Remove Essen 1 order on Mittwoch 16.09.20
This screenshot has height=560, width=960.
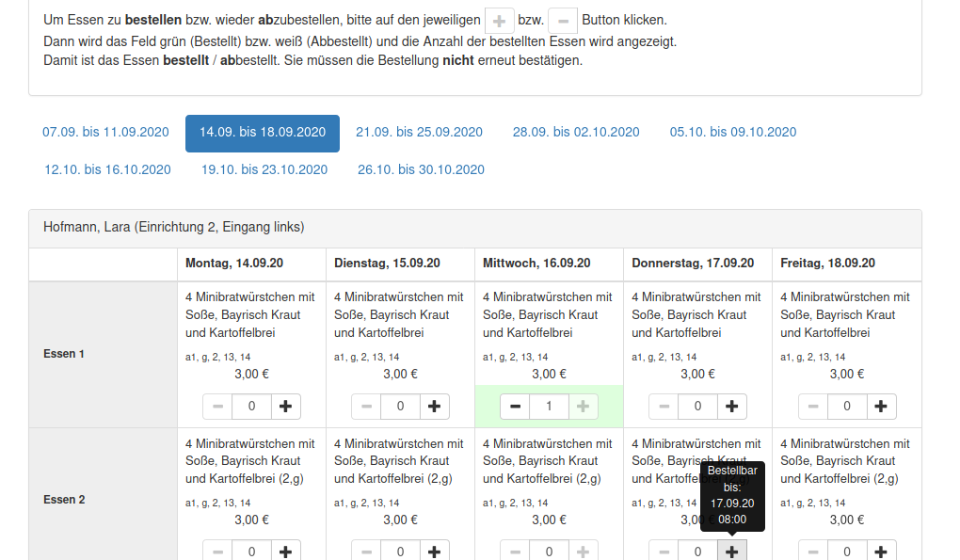(515, 407)
